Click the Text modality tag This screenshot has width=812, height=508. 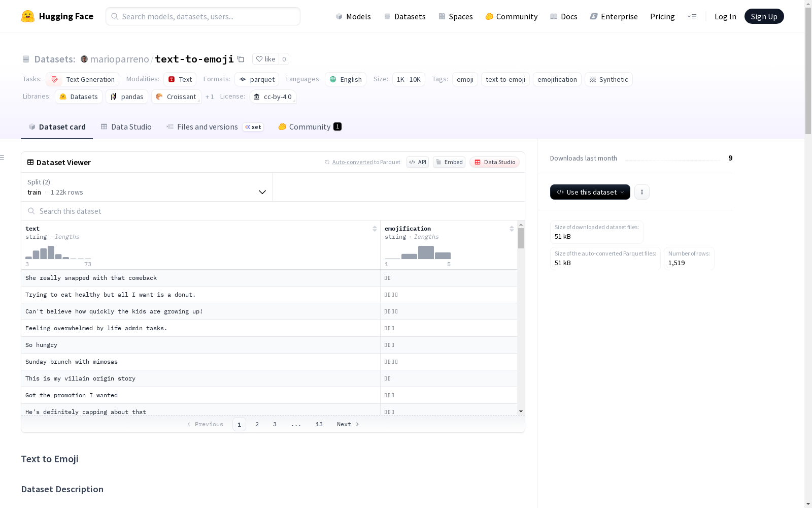coord(180,79)
